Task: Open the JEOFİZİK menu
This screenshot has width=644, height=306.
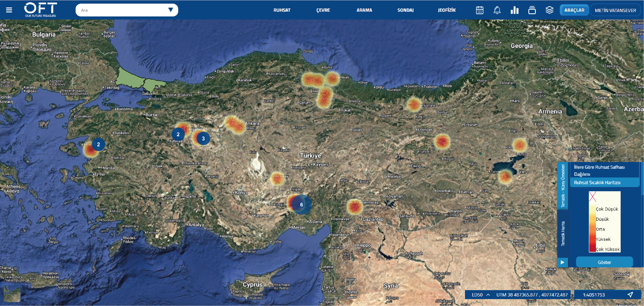Action: pos(447,10)
